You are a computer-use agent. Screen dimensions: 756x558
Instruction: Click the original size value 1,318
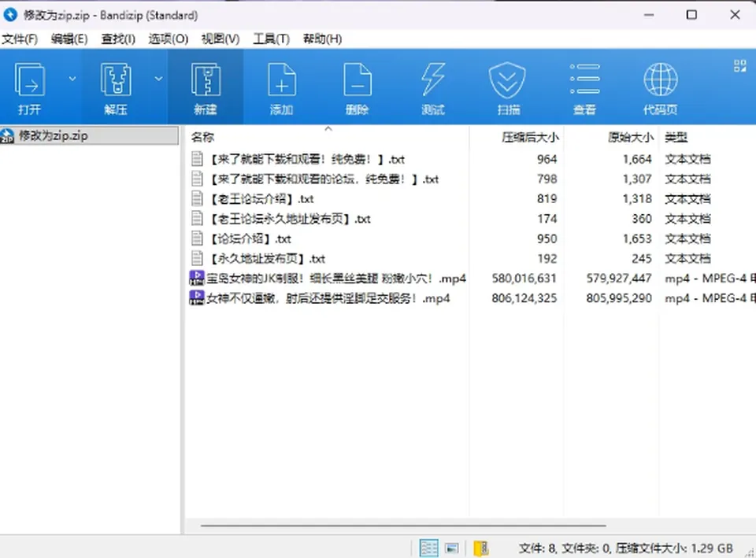click(x=637, y=198)
